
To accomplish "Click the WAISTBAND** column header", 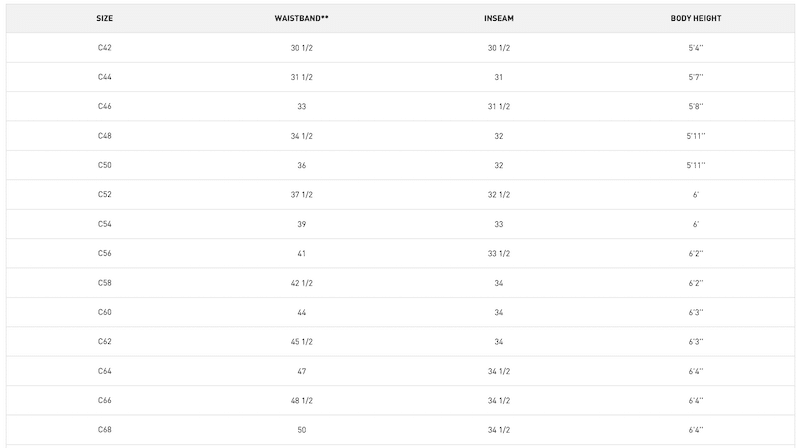I will click(x=302, y=18).
